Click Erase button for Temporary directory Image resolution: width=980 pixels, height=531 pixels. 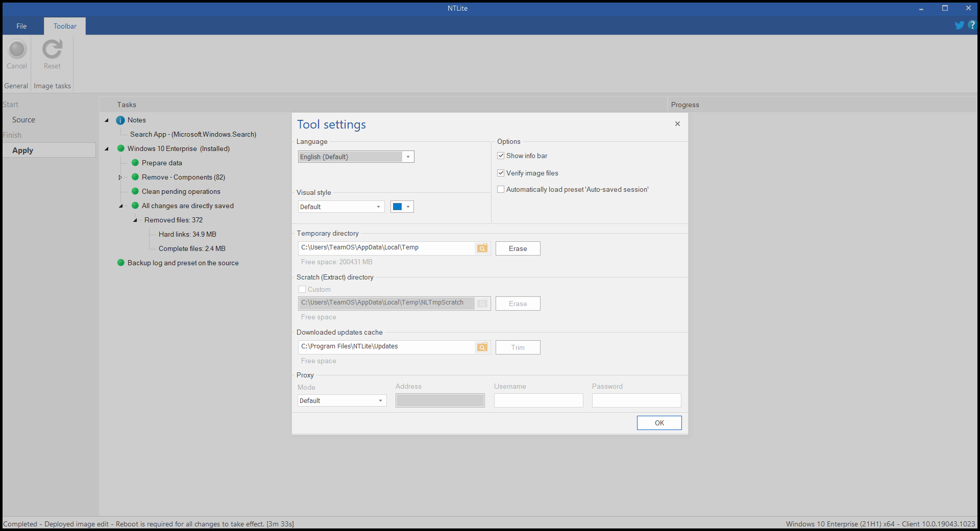pyautogui.click(x=518, y=248)
